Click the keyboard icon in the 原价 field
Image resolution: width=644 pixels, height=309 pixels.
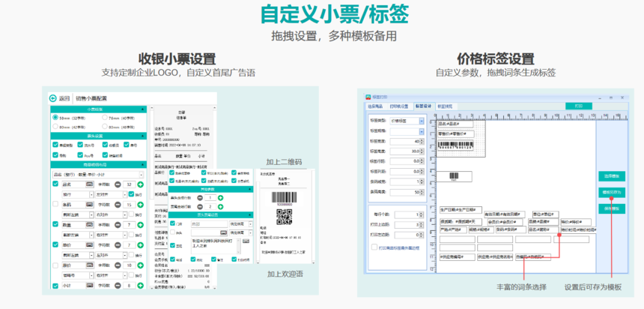point(90,265)
